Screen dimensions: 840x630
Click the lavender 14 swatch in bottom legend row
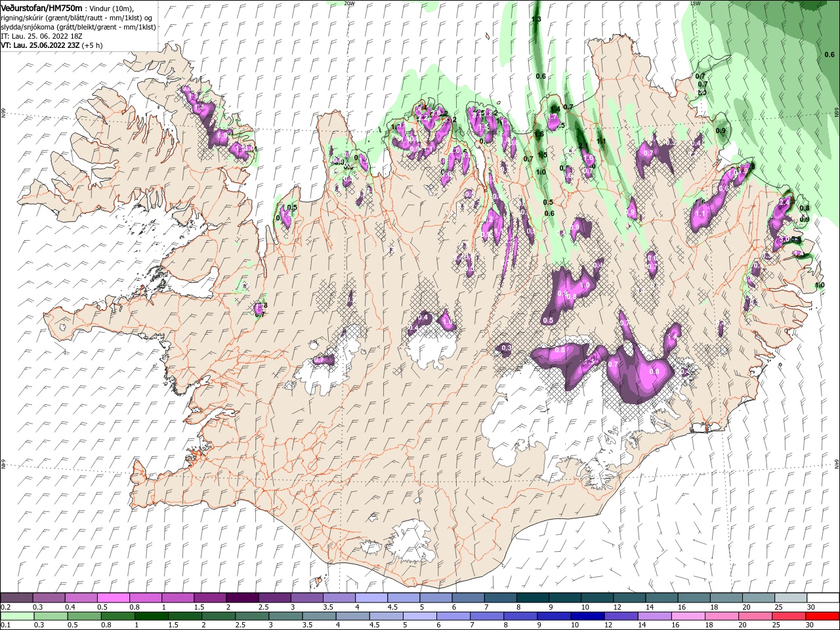pos(655,616)
